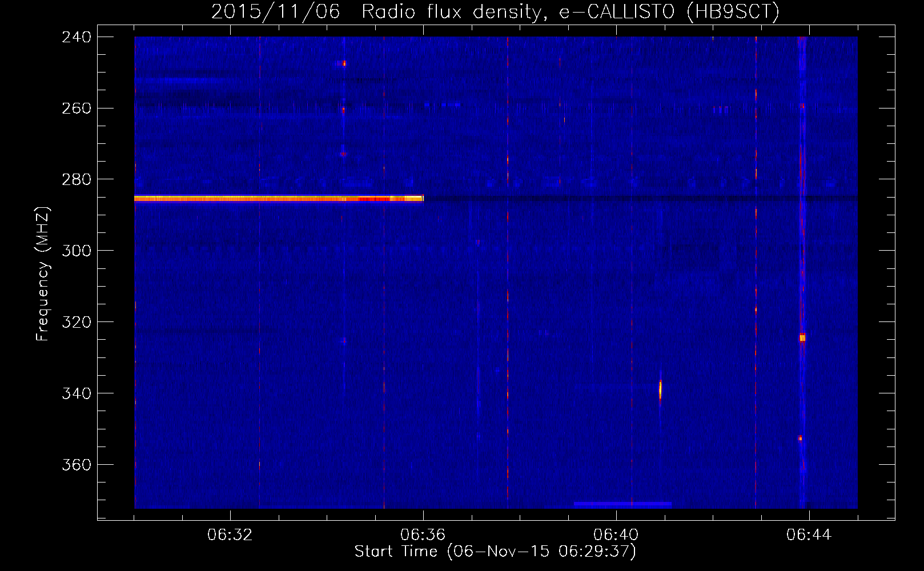This screenshot has height=571, width=924.
Task: Click the short yellow burst near 340 MHz
Action: [660, 389]
